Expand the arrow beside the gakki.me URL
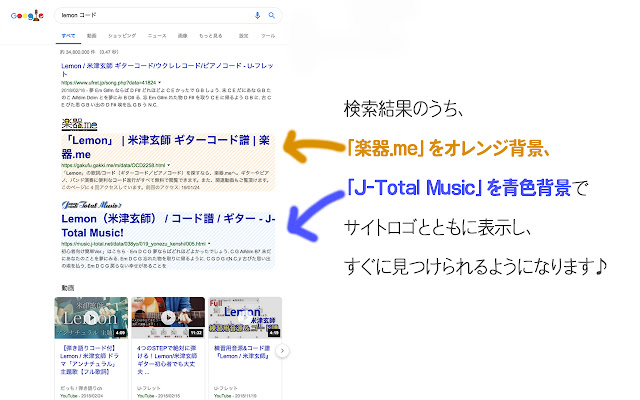 point(169,165)
